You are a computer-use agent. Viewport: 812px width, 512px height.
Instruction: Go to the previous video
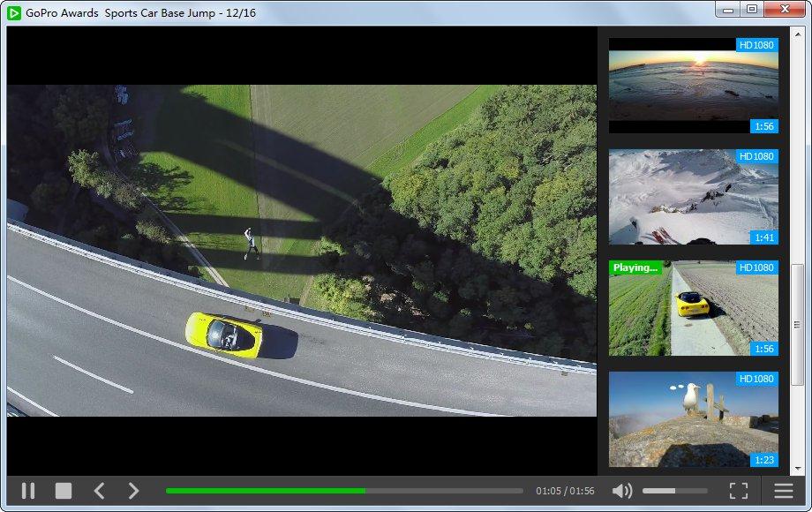(100, 490)
